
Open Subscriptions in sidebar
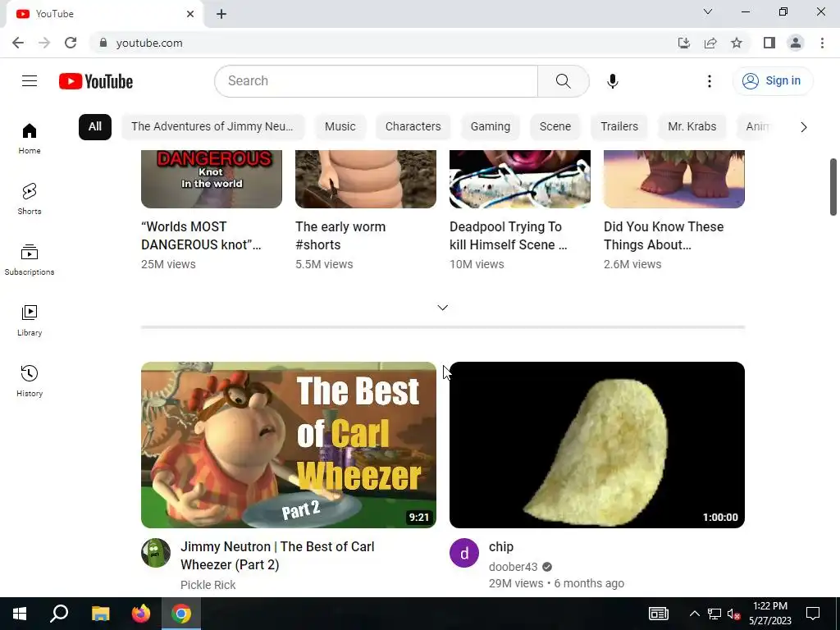point(30,260)
